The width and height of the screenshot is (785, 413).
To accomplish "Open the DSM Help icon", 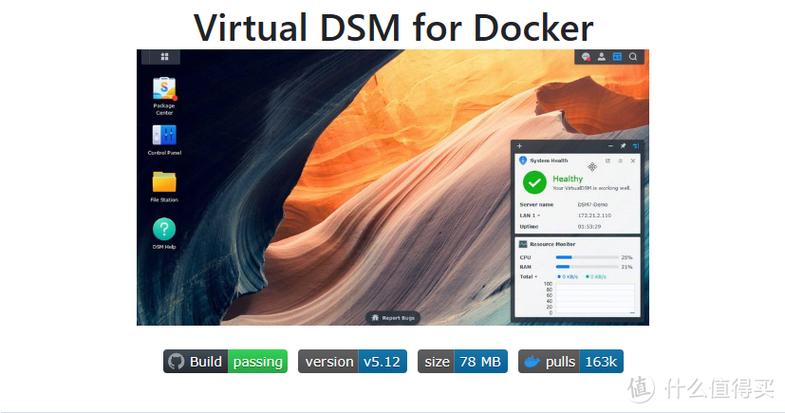I will (x=164, y=233).
